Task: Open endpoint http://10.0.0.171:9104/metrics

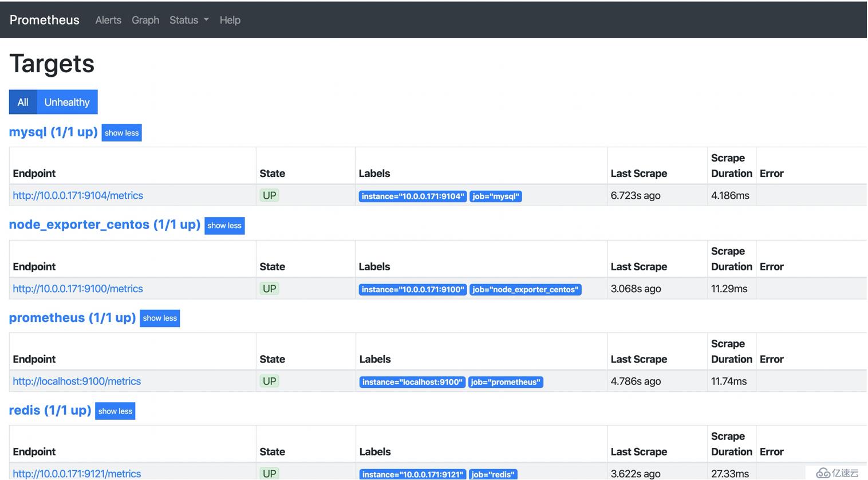Action: [78, 195]
